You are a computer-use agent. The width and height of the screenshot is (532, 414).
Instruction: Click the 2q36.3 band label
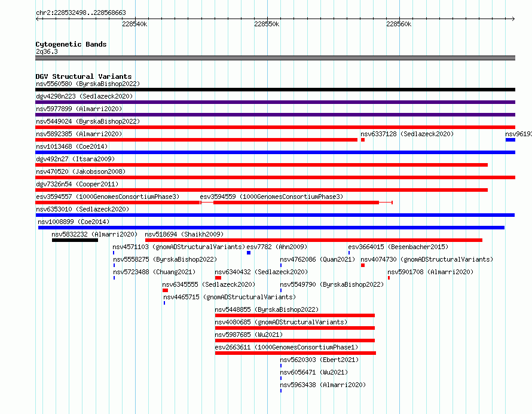47,51
